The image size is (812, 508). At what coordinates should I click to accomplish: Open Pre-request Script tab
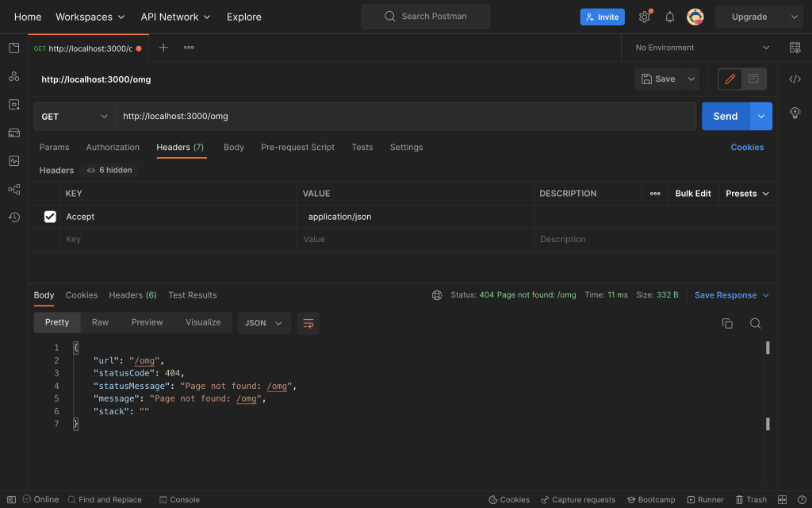(298, 147)
